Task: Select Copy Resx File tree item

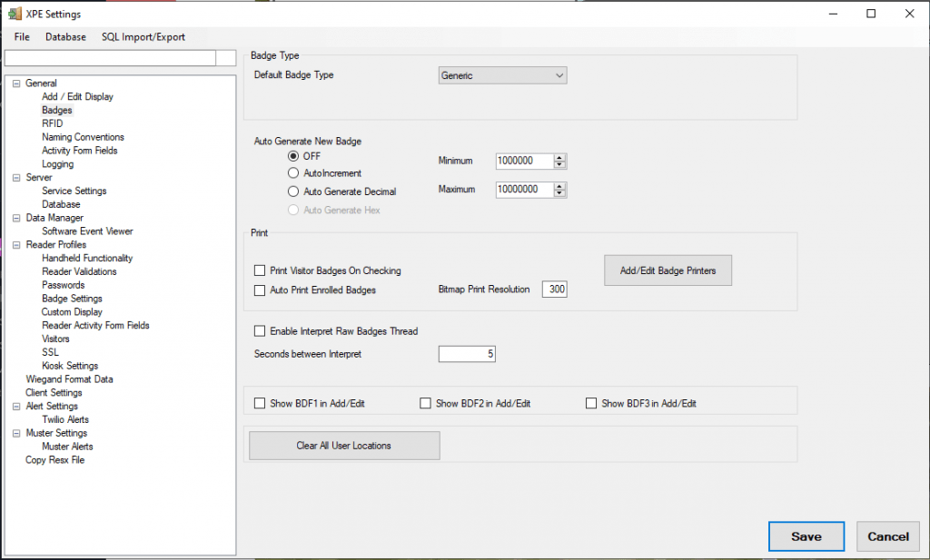Action: click(x=55, y=460)
